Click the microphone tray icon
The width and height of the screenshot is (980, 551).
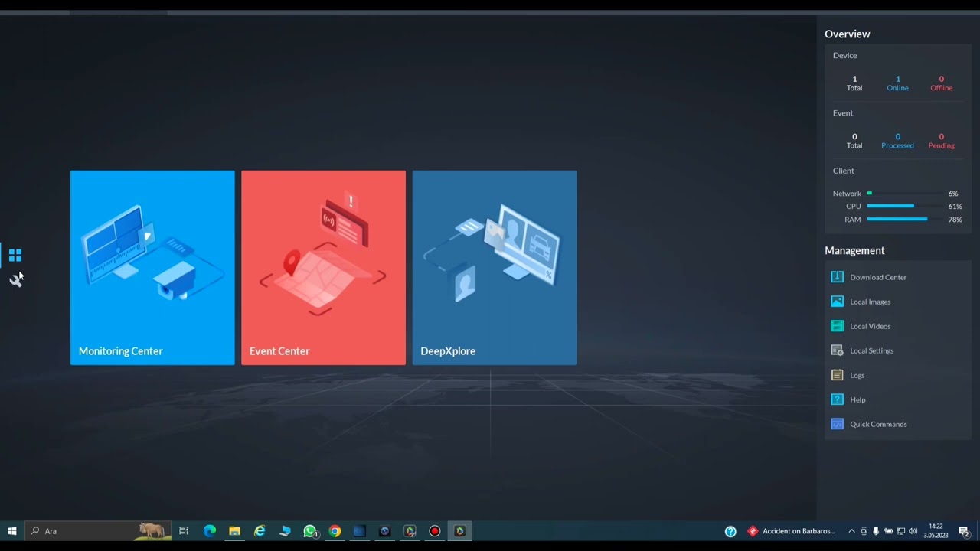(876, 531)
